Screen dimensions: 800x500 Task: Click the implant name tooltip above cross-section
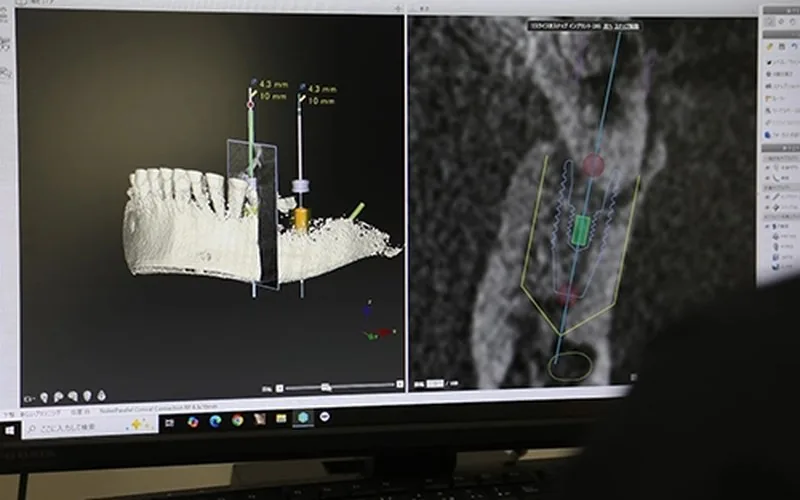584,26
